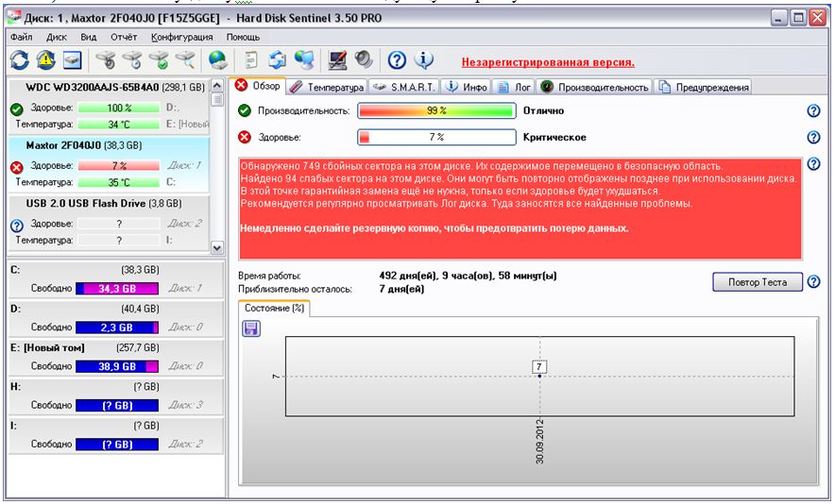
Task: Click red cross icon in Maxtor entry
Action: coord(16,168)
